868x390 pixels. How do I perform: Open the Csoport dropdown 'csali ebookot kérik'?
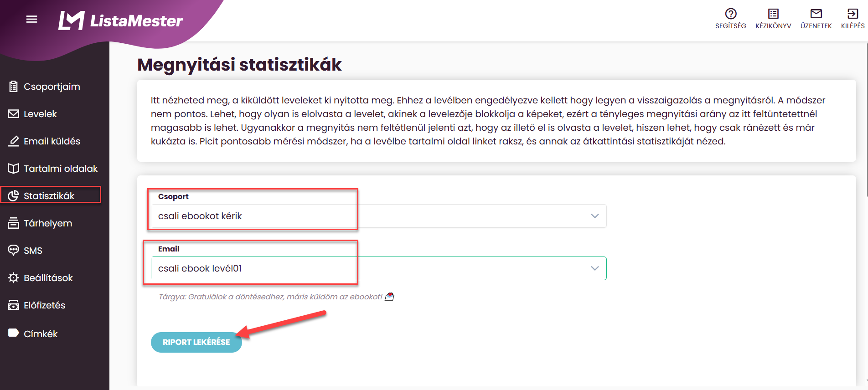[x=378, y=216]
